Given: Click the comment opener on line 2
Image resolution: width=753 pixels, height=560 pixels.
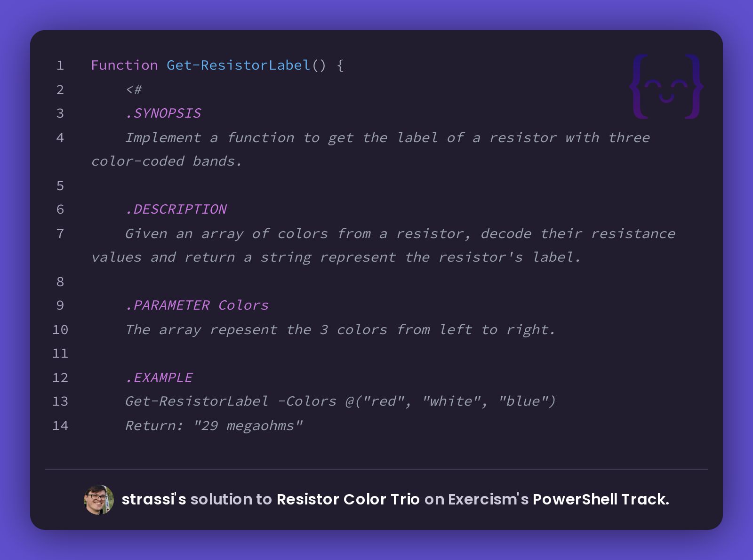Looking at the screenshot, I should pyautogui.click(x=134, y=89).
